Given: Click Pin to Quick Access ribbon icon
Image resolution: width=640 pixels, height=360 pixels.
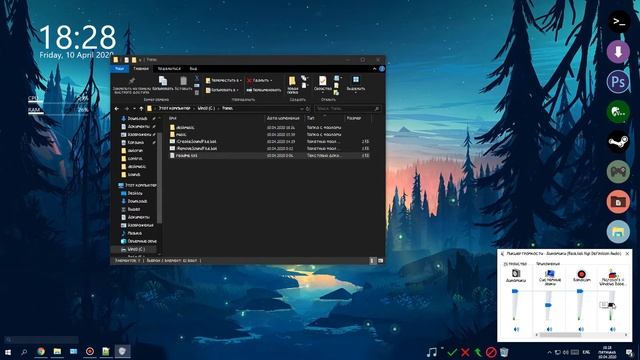Looking at the screenshot, I should click(x=131, y=81).
